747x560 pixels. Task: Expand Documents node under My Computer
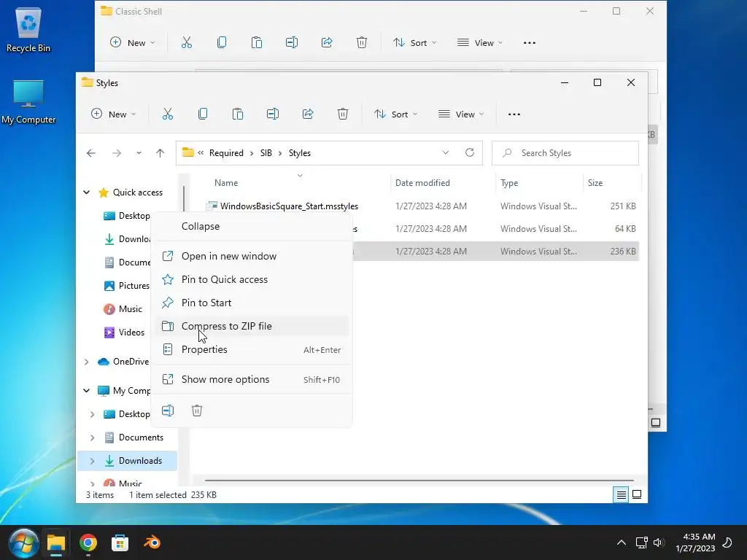point(93,437)
